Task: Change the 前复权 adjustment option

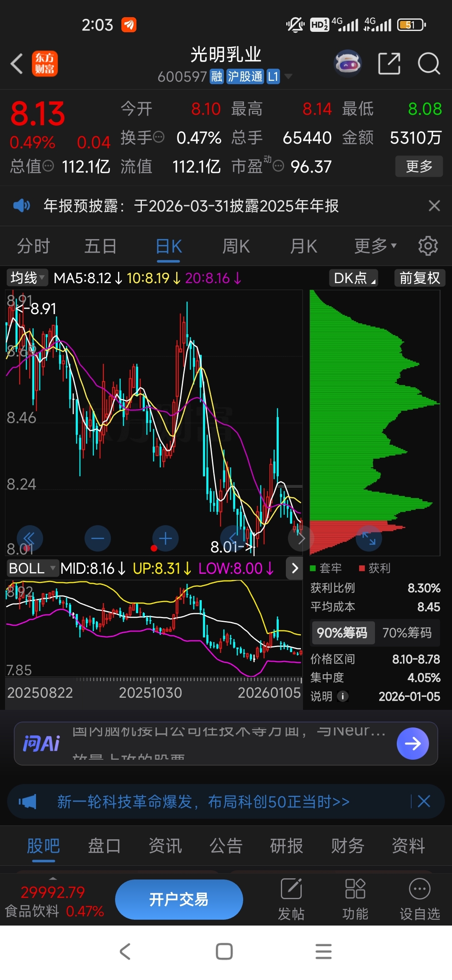Action: coord(420,278)
